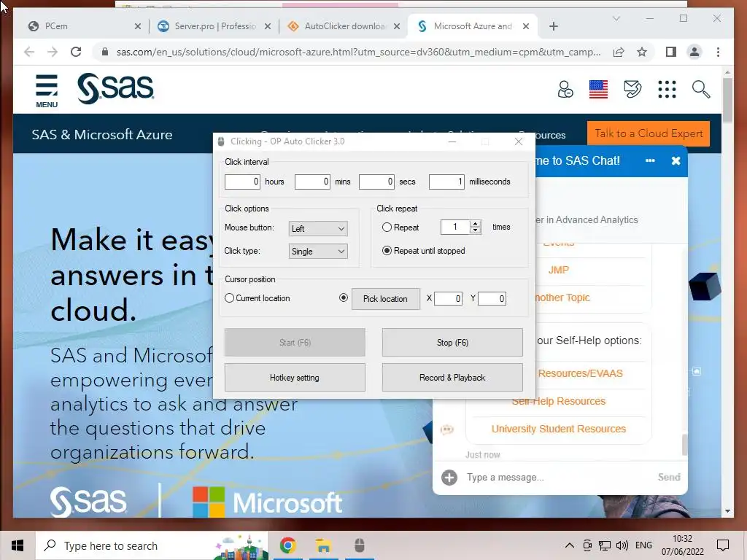Select the Repeat times radio button
The height and width of the screenshot is (560, 747).
click(387, 227)
